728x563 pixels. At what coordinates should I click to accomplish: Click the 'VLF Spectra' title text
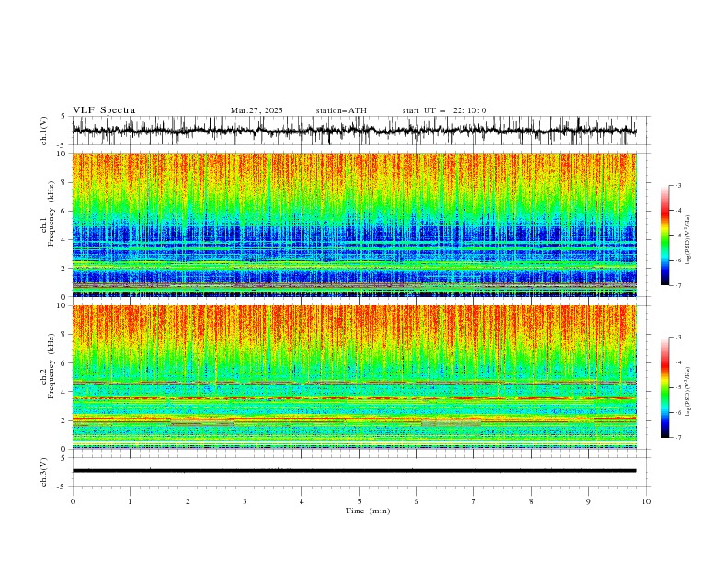point(104,110)
